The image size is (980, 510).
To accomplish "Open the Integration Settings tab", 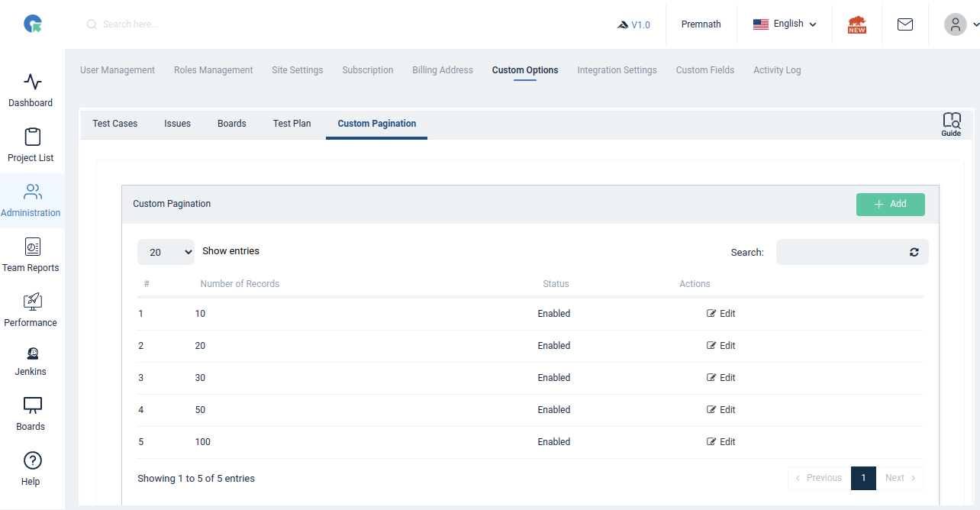I will tap(617, 70).
